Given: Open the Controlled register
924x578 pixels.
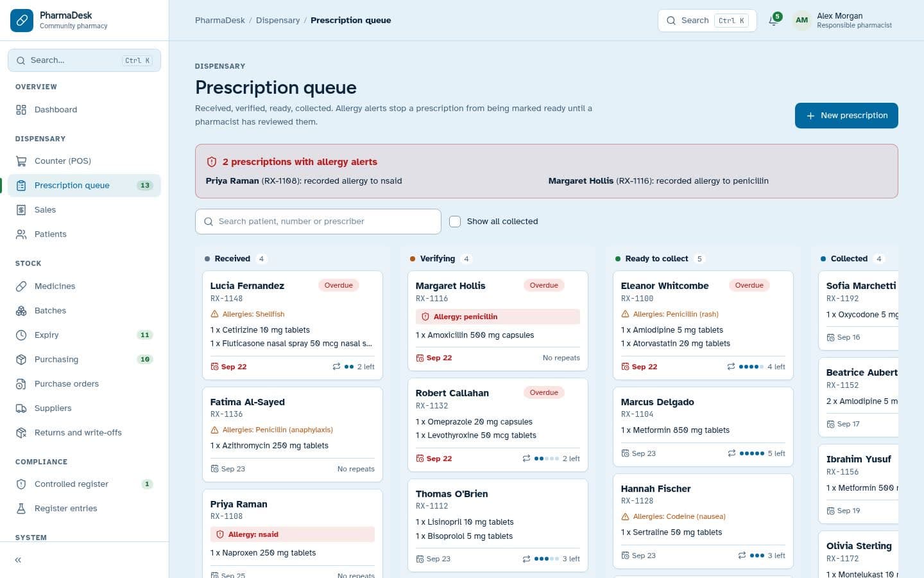Looking at the screenshot, I should [84, 484].
